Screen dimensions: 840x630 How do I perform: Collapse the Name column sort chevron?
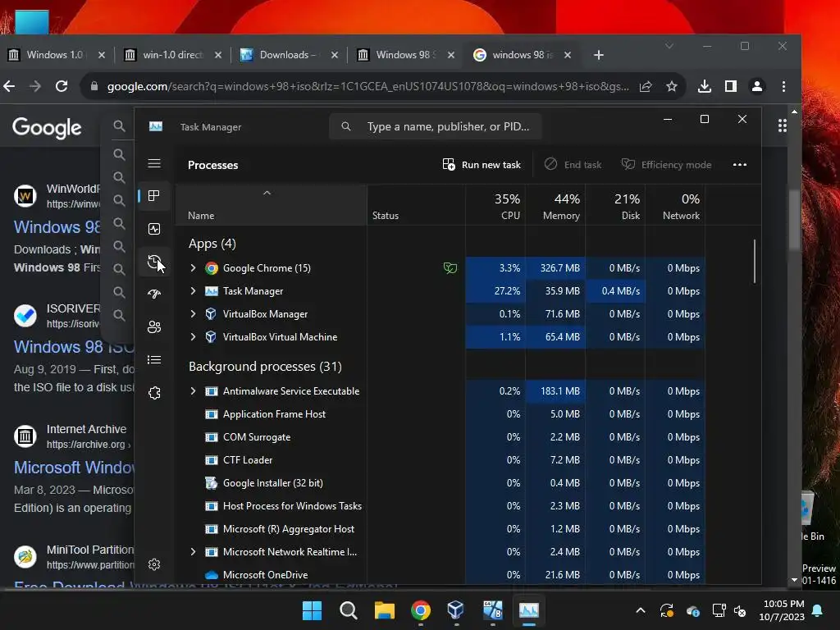click(267, 193)
